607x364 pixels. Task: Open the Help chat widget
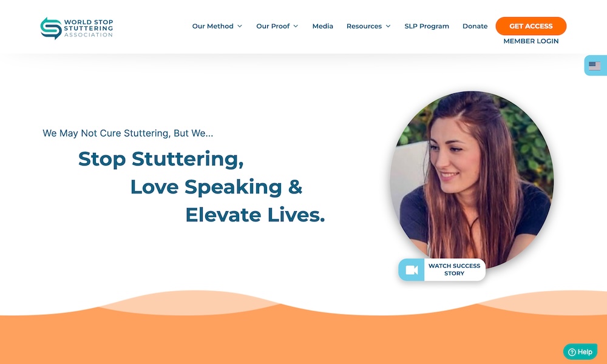pyautogui.click(x=580, y=352)
